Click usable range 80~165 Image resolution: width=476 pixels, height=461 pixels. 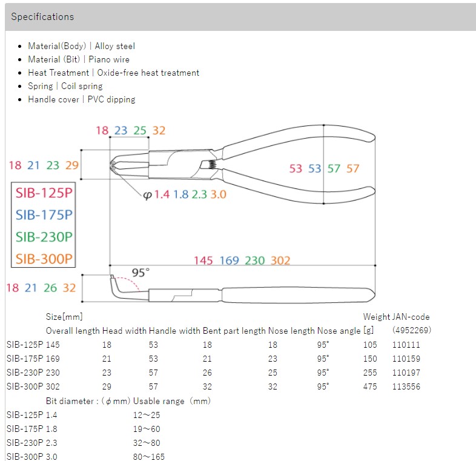149,456
